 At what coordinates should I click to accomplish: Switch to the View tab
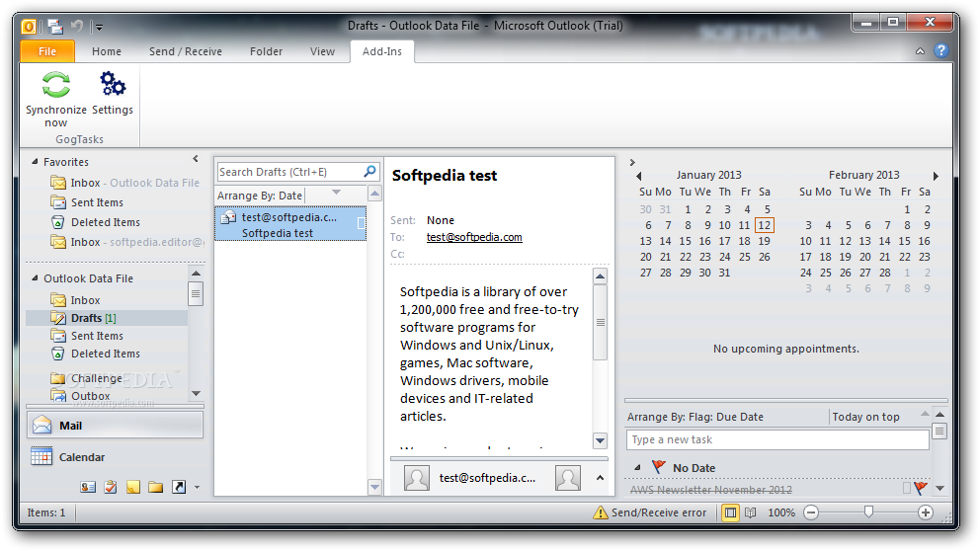[322, 51]
